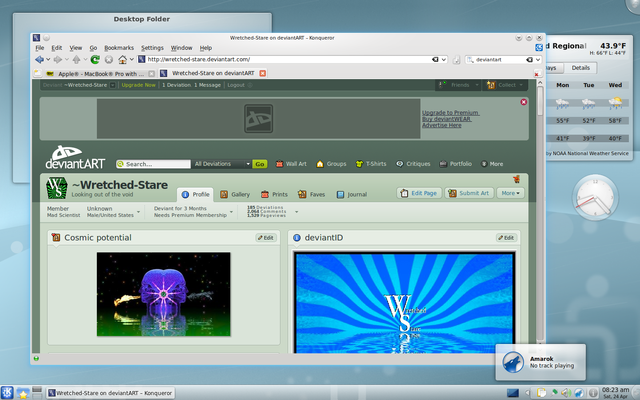Open Wall Art from site navigation
The image size is (640, 400).
(x=291, y=164)
